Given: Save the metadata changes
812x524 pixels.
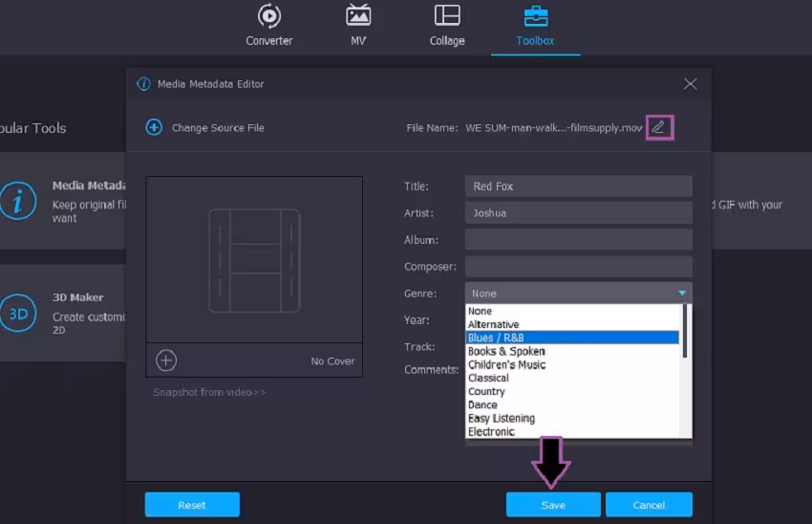Looking at the screenshot, I should 553,505.
